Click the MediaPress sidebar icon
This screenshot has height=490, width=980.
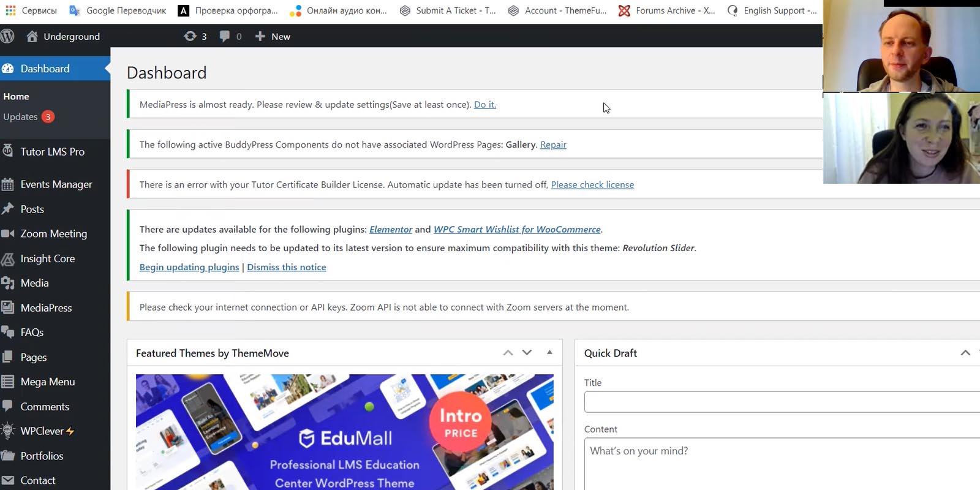8,307
